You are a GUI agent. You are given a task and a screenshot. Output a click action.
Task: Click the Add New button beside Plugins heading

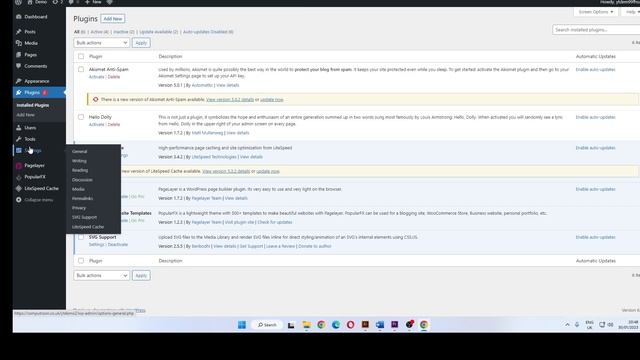point(113,19)
